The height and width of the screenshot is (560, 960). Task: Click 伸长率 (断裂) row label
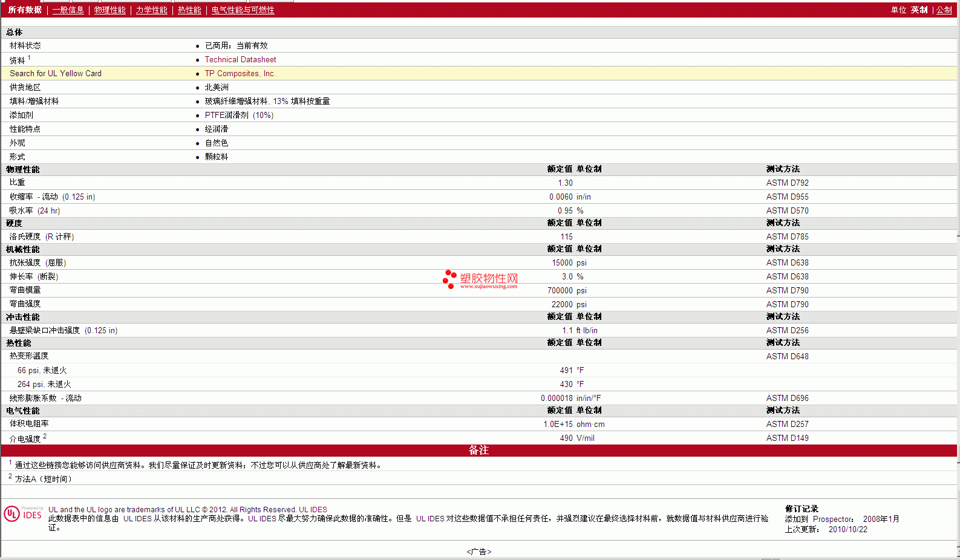[34, 276]
